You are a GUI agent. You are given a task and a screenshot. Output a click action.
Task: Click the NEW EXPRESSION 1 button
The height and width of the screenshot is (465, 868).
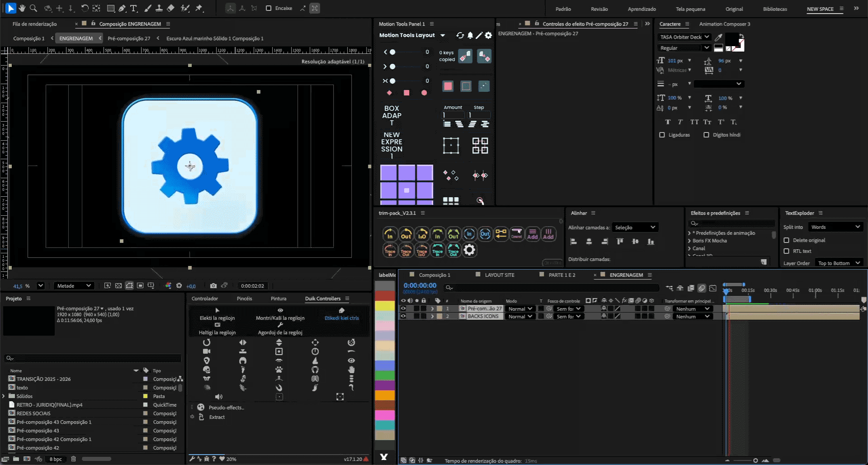click(x=392, y=145)
